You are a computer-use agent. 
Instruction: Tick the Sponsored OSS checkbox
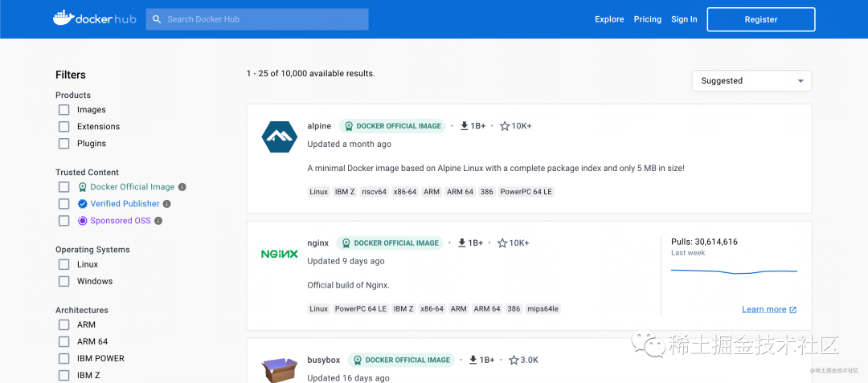pos(64,221)
